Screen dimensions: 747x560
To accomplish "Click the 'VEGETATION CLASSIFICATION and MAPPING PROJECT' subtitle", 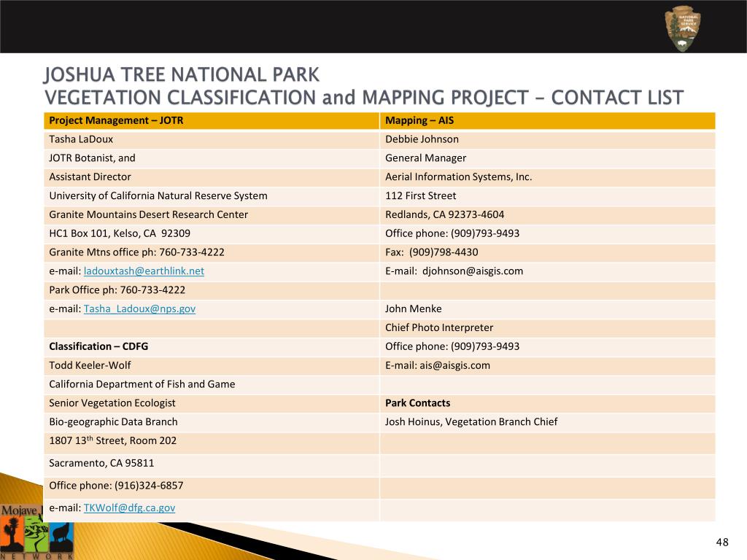I will coord(287,98).
